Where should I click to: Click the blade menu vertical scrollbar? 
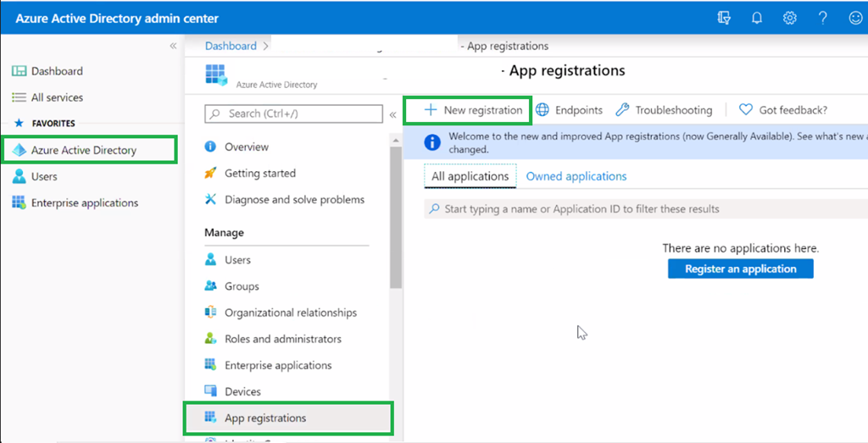coord(395,219)
